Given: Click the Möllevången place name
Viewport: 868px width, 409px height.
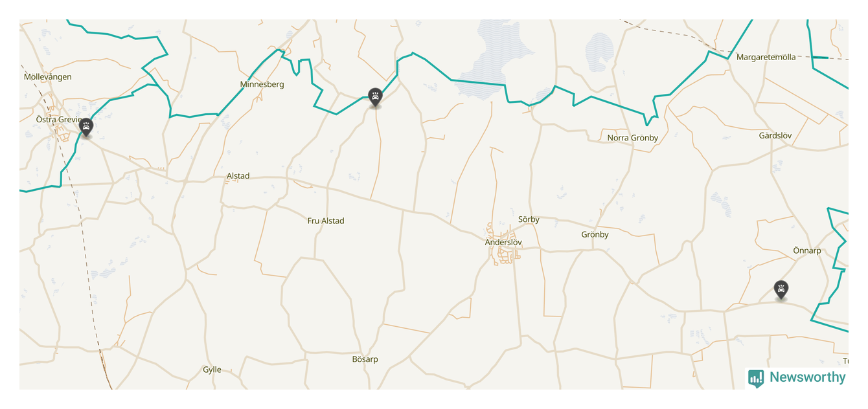Looking at the screenshot, I should (48, 77).
